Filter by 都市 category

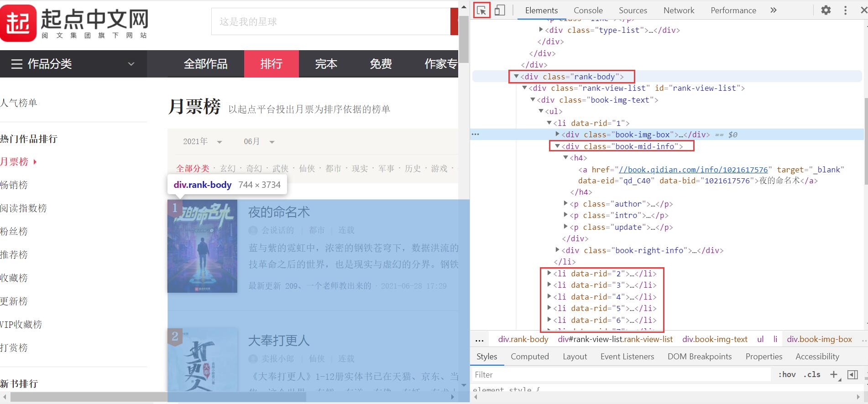point(333,169)
